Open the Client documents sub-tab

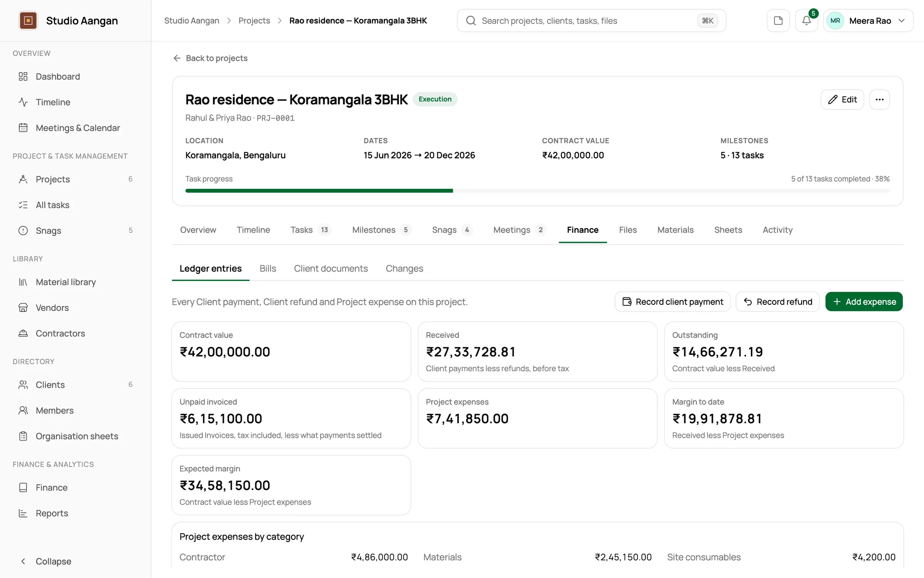331,268
